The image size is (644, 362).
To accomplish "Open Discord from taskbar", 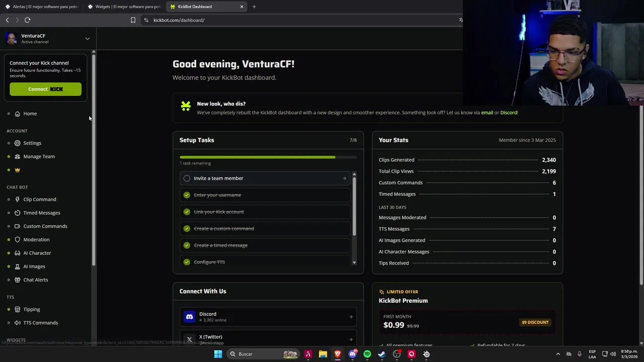I will pos(353,354).
